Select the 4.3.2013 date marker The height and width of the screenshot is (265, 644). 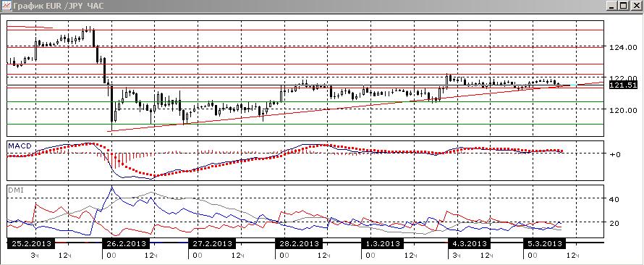(x=469, y=243)
